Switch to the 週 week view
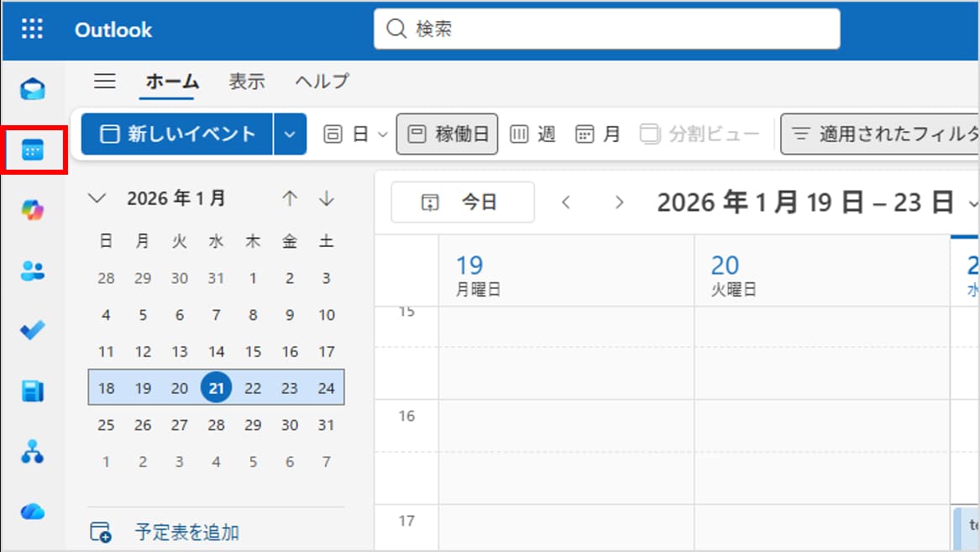The width and height of the screenshot is (980, 552). [533, 134]
